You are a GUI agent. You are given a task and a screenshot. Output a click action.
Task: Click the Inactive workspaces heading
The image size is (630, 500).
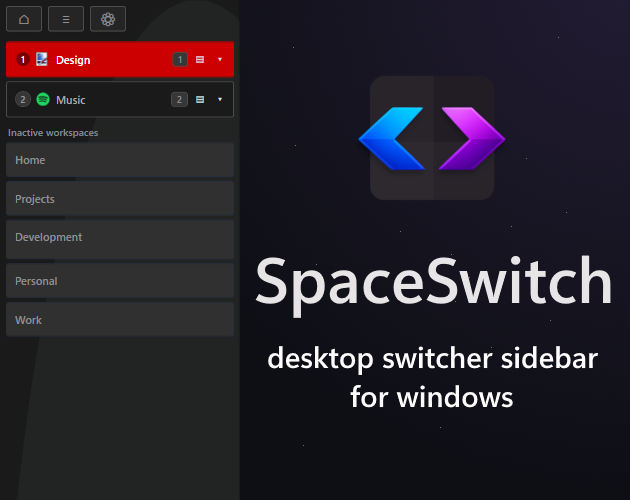pos(53,133)
